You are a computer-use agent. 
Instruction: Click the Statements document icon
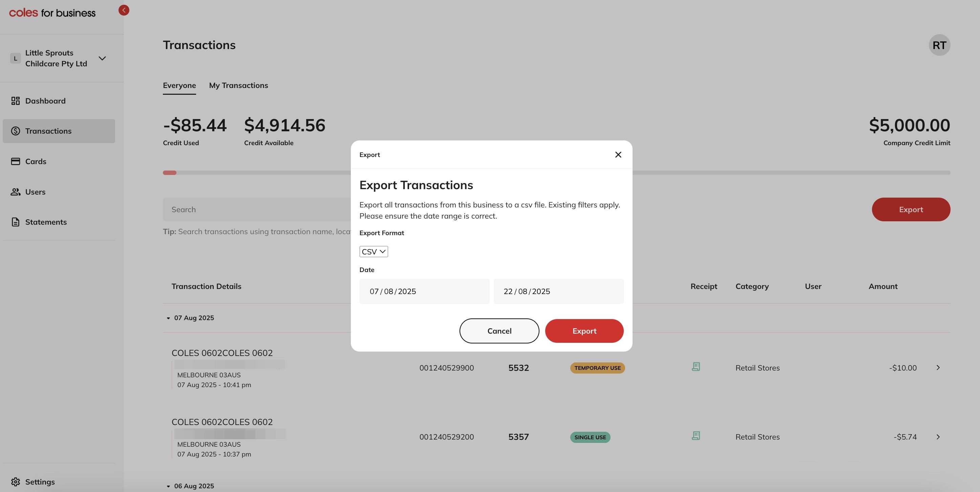pyautogui.click(x=15, y=222)
